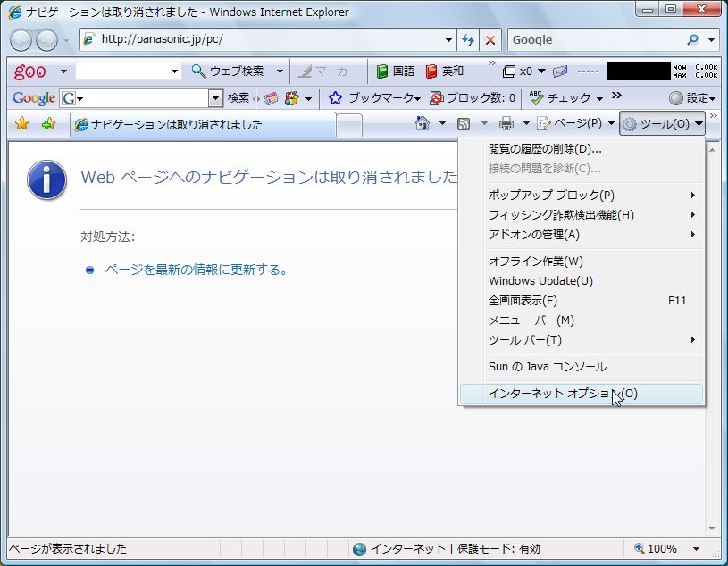Open the address bar URL history dropdown

click(x=448, y=40)
